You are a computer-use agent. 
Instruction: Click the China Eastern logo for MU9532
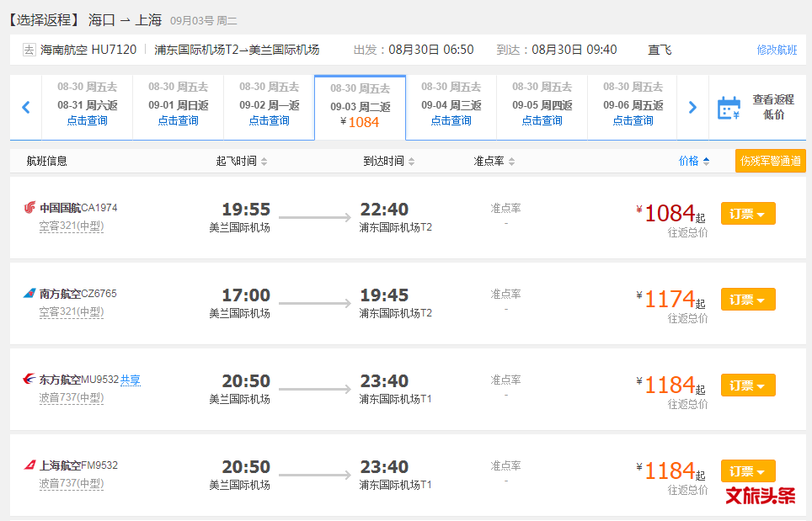tap(29, 380)
